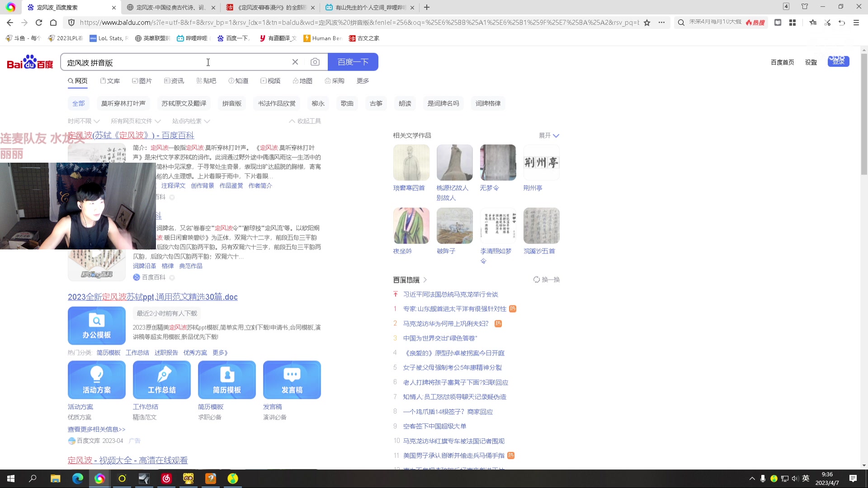
Task: Open Baidu image search camera icon
Action: pyautogui.click(x=315, y=62)
